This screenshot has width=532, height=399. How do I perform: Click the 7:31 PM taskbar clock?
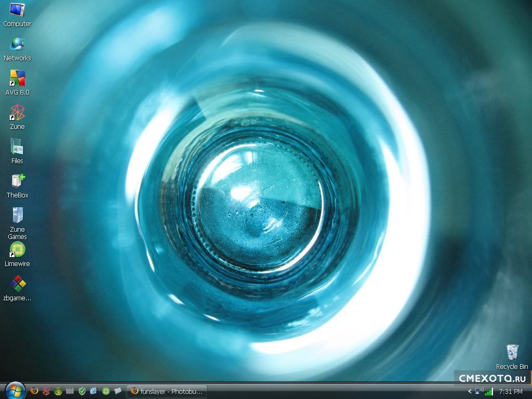point(510,391)
